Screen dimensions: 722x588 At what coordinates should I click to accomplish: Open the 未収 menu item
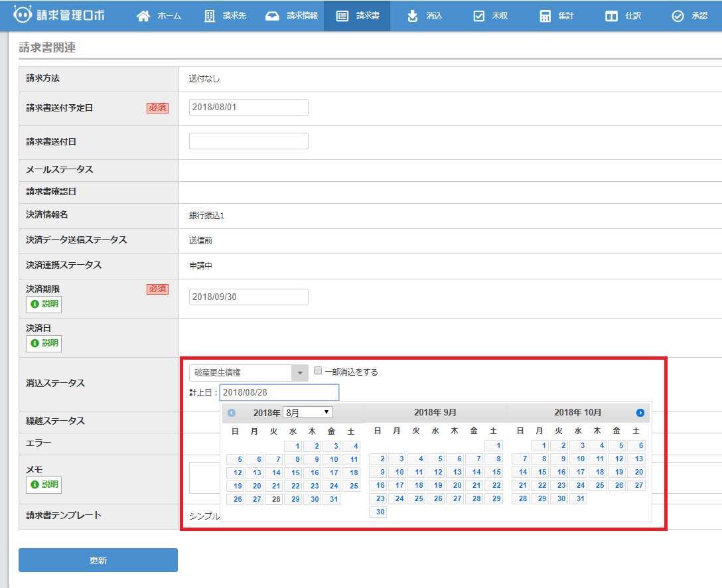click(490, 16)
